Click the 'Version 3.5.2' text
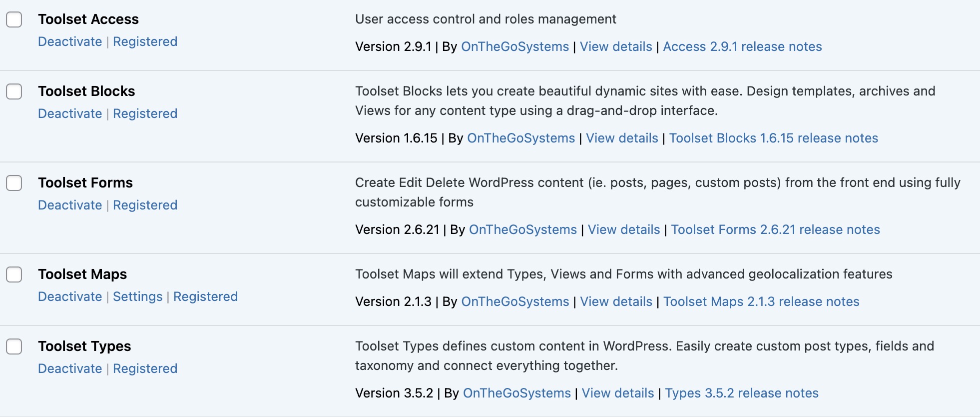The width and height of the screenshot is (980, 417). click(x=394, y=393)
